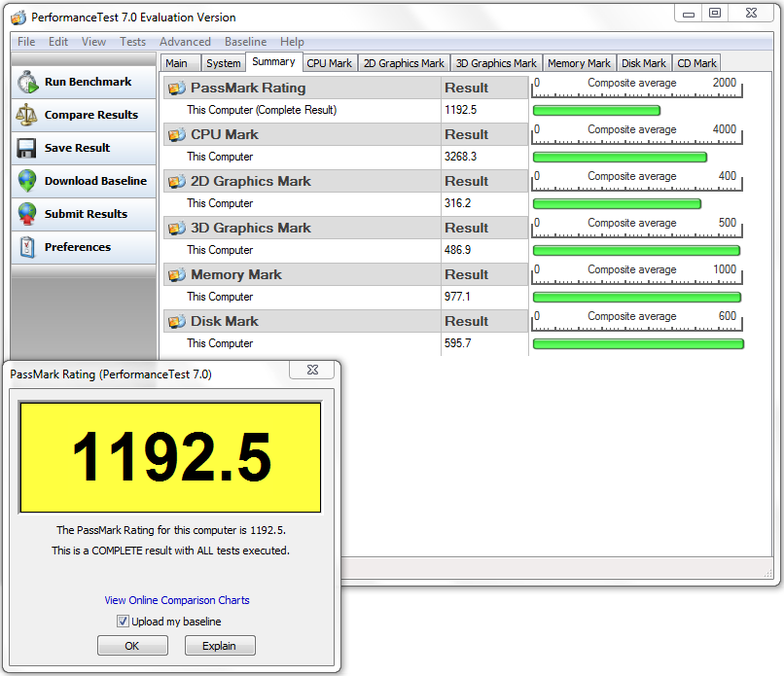Switch to the Main tab
Image resolution: width=784 pixels, height=676 pixels.
[181, 63]
